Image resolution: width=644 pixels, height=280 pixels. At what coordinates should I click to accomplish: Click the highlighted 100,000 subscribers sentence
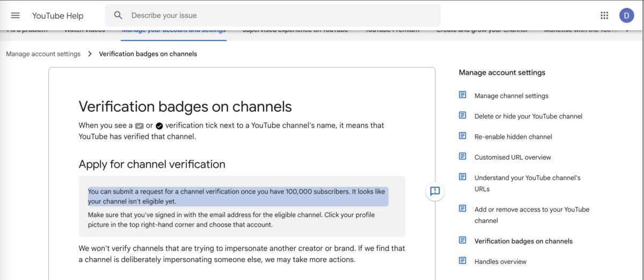238,196
